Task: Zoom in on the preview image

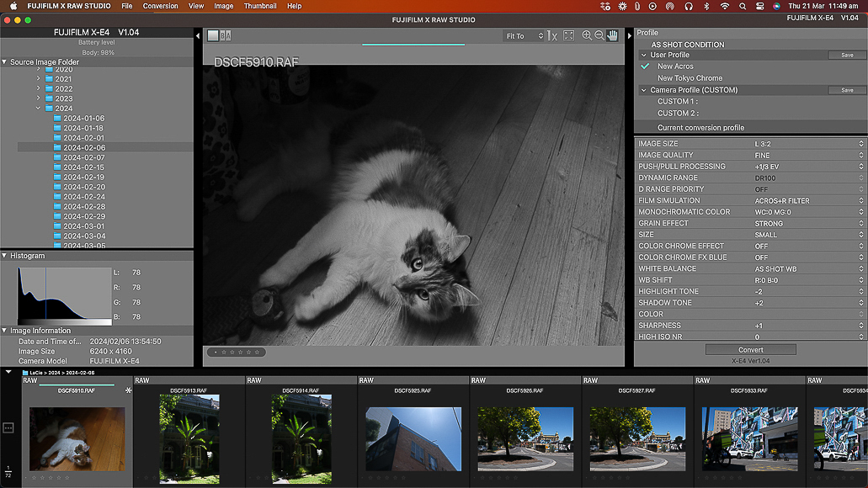Action: pyautogui.click(x=587, y=36)
